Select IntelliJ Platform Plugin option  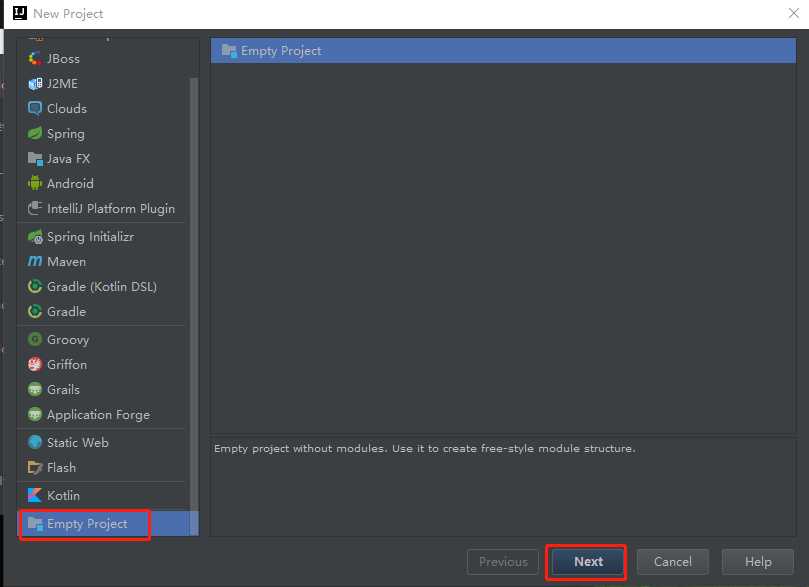coord(110,209)
